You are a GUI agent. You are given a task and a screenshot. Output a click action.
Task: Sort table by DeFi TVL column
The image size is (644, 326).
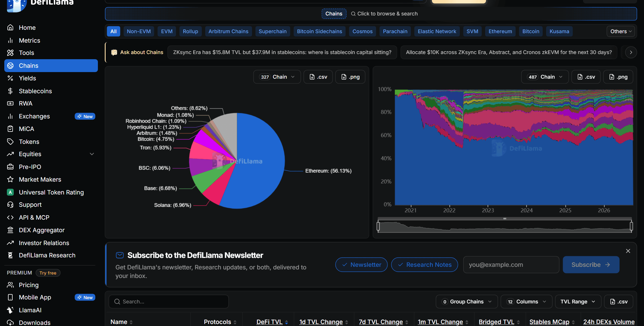(x=272, y=322)
